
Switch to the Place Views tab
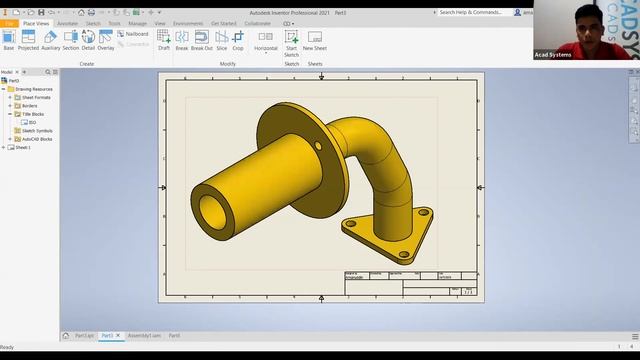click(x=36, y=24)
